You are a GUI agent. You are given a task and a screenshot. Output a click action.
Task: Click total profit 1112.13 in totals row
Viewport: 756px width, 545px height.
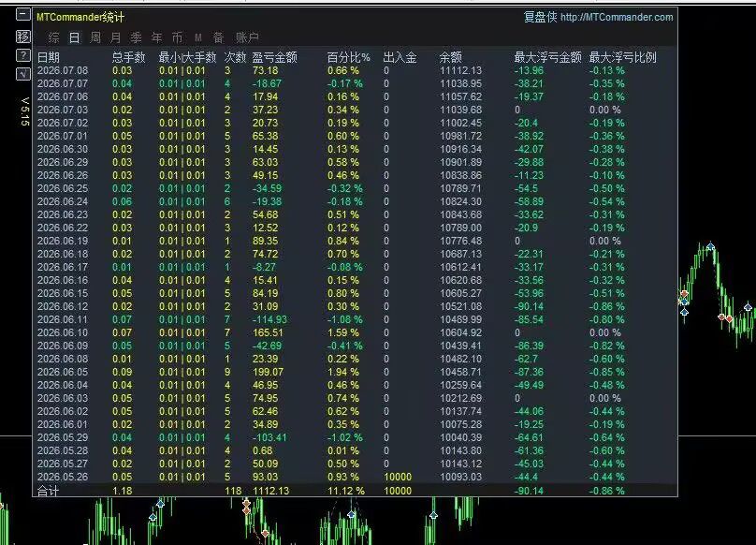click(x=271, y=491)
